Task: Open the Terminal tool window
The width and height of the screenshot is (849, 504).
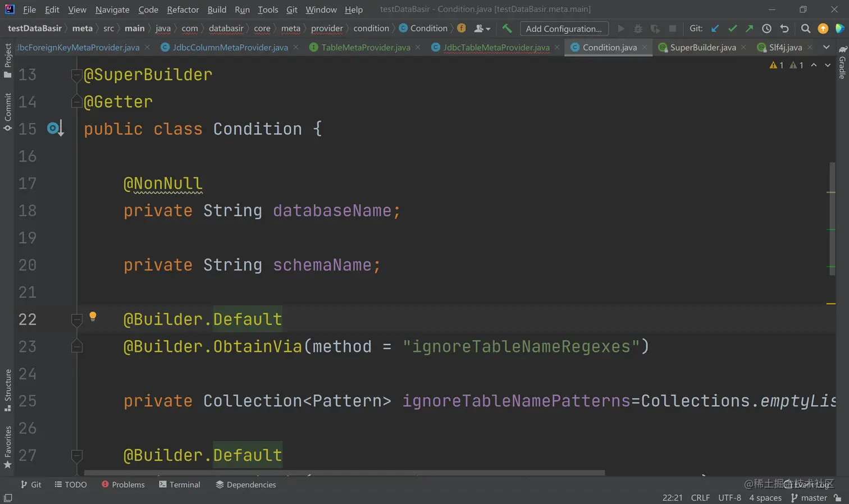Action: tap(180, 484)
